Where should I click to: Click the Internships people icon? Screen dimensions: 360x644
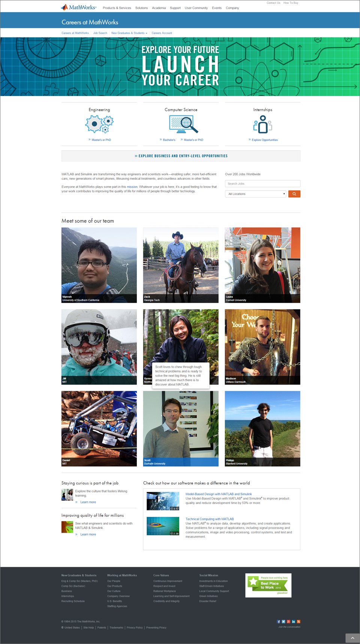(262, 124)
